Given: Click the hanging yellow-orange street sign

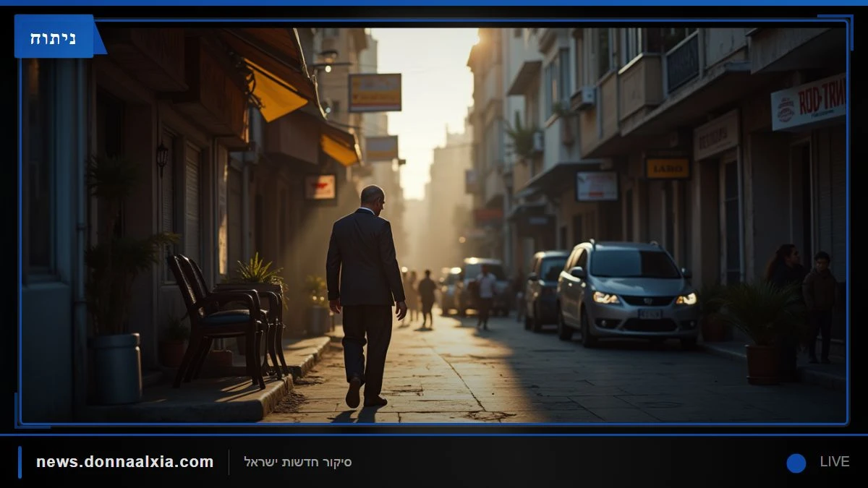Looking at the screenshot, I should tap(375, 93).
